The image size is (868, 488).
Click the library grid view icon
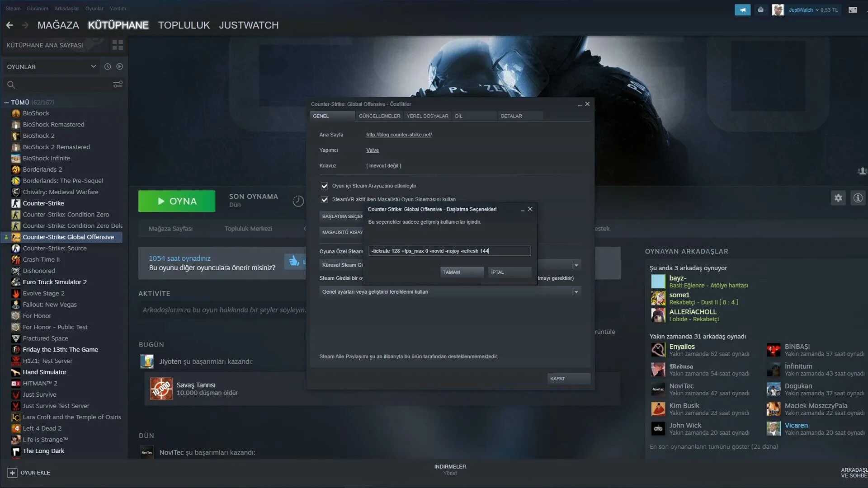pyautogui.click(x=118, y=45)
